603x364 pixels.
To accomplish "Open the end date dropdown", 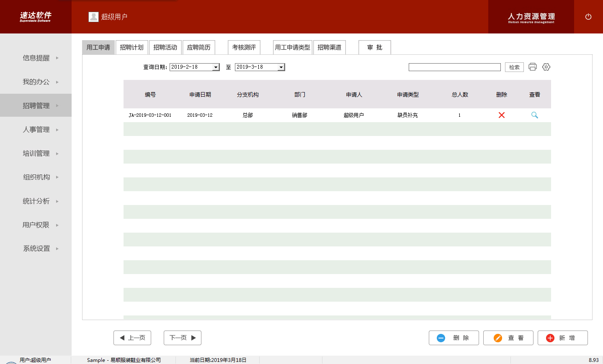I will point(281,67).
